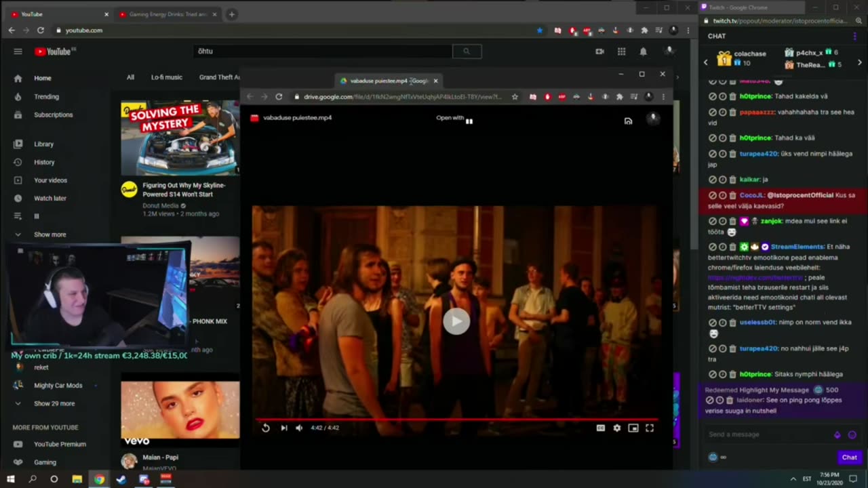868x488 pixels.
Task: Toggle closed captions in Drive player
Action: point(600,428)
